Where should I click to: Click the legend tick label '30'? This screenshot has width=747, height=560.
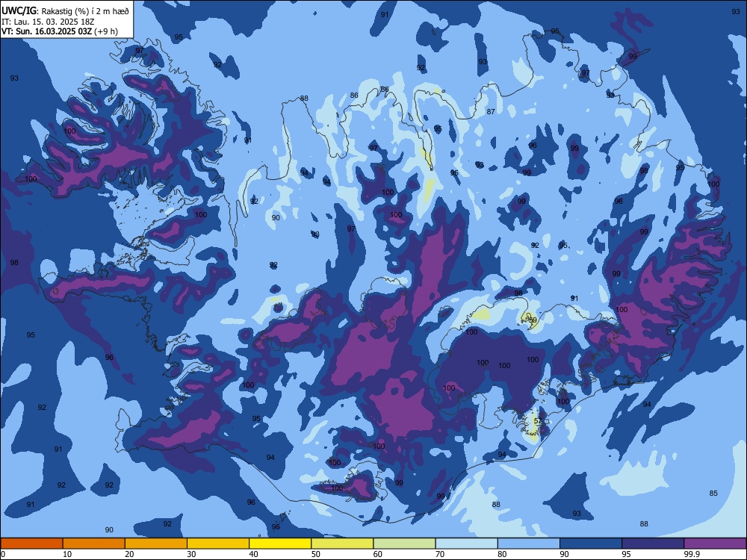coord(191,554)
